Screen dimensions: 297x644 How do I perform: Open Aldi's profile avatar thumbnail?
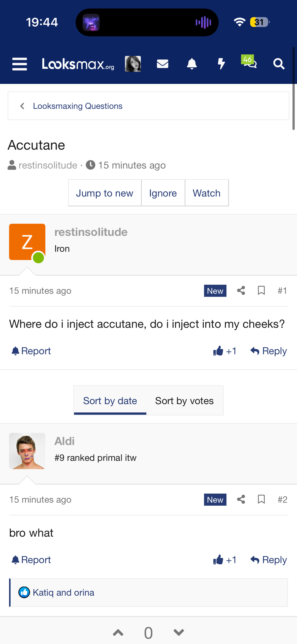pos(27,451)
